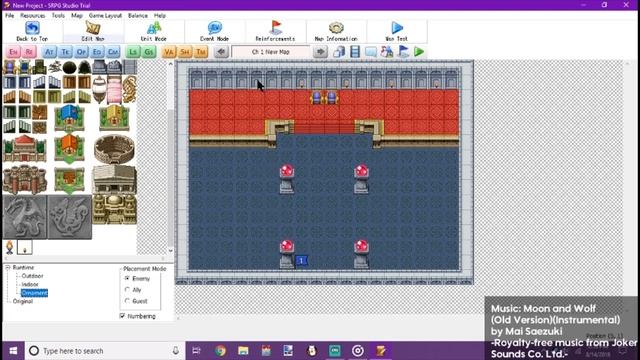Click the film strip icon in toolbar
This screenshot has height=360, width=640.
point(355,52)
